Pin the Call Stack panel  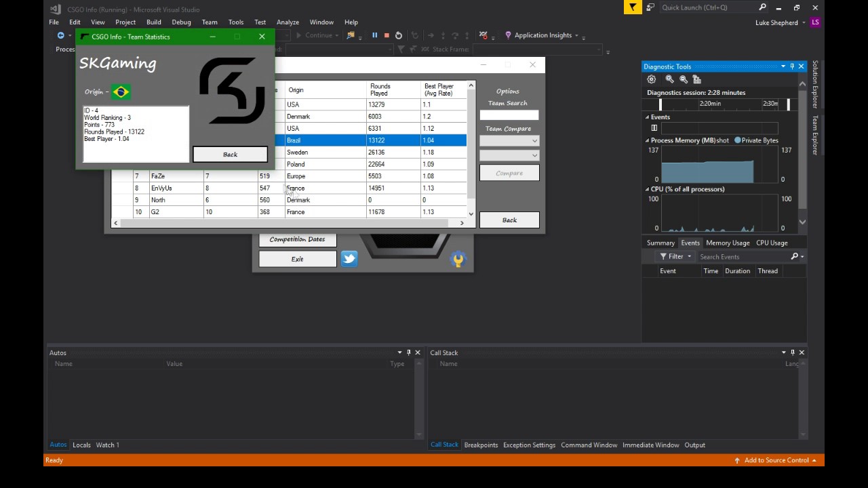click(x=792, y=352)
